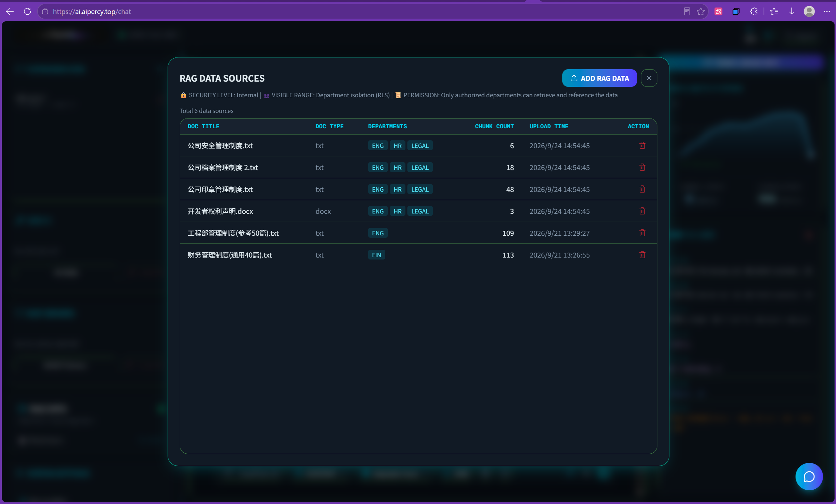The width and height of the screenshot is (836, 504).
Task: Bookmark this page with the star icon
Action: (x=701, y=11)
